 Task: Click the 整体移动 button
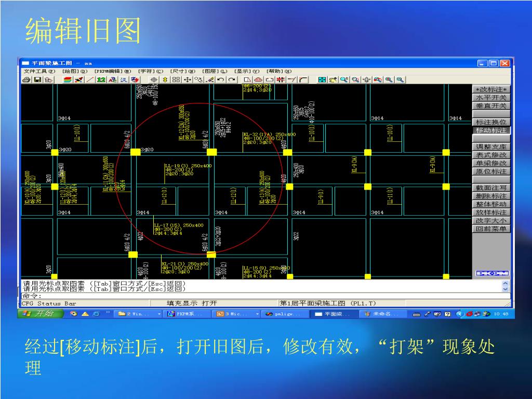pos(491,204)
